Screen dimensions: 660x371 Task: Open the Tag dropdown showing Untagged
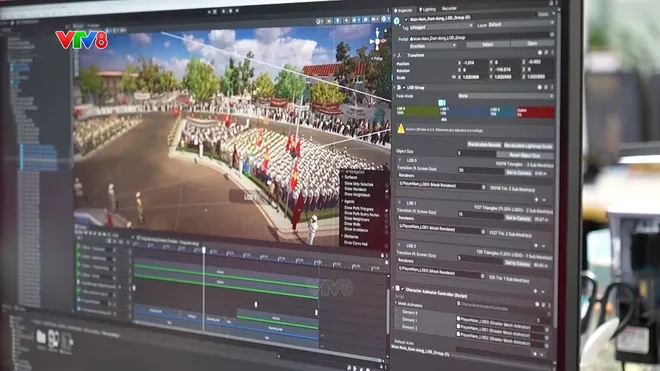click(x=442, y=27)
